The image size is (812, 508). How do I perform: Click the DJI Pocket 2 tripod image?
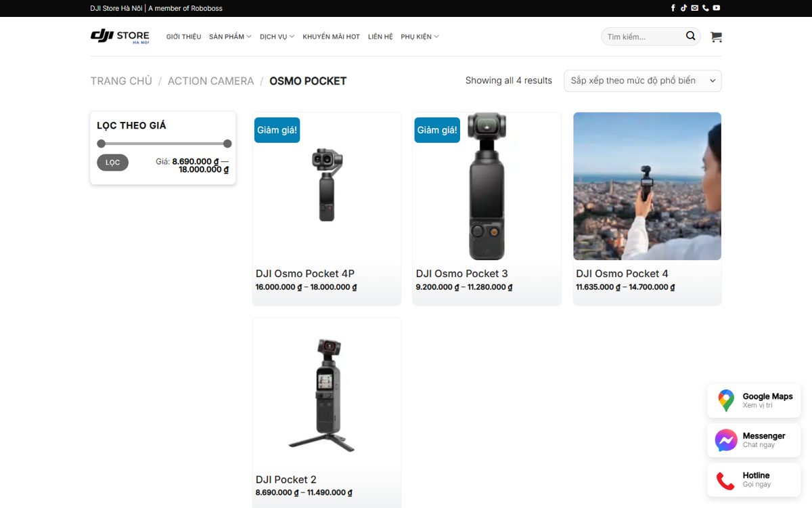327,392
